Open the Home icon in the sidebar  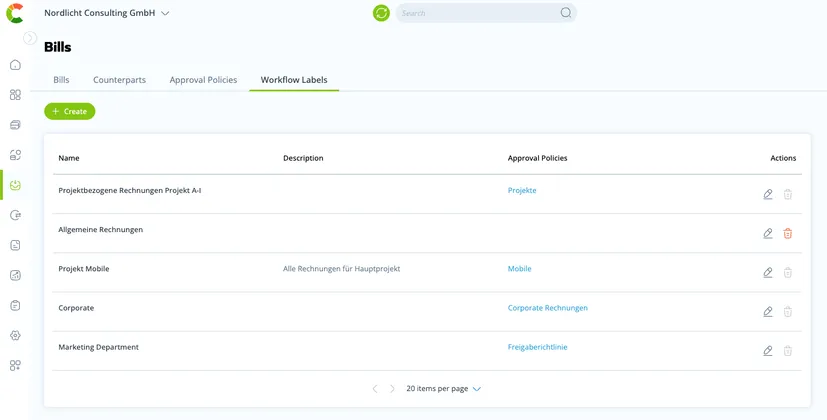point(15,65)
